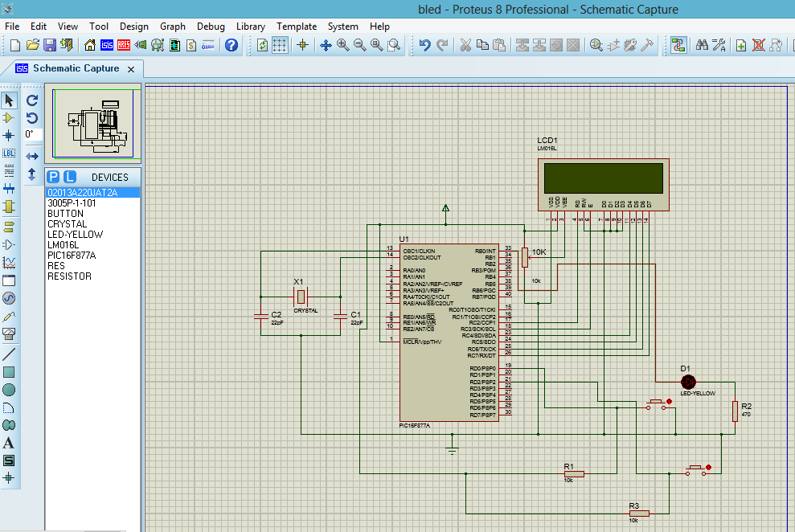Viewport: 795px width, 532px height.
Task: Click the Zoom In magnifier icon
Action: coord(343,45)
